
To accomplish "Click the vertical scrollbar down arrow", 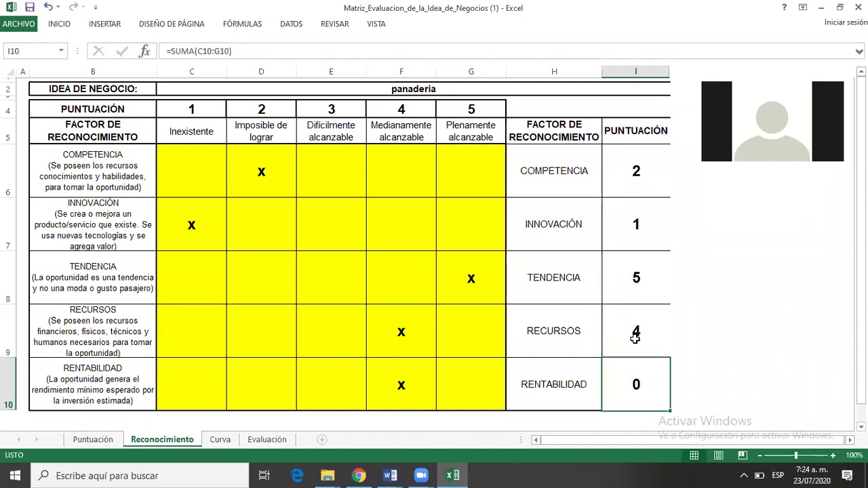I will [x=861, y=426].
